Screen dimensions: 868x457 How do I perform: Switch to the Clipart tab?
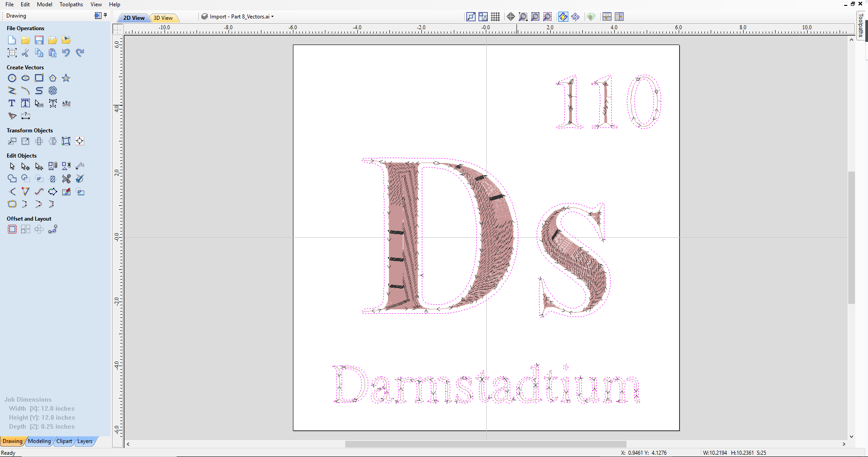point(64,441)
